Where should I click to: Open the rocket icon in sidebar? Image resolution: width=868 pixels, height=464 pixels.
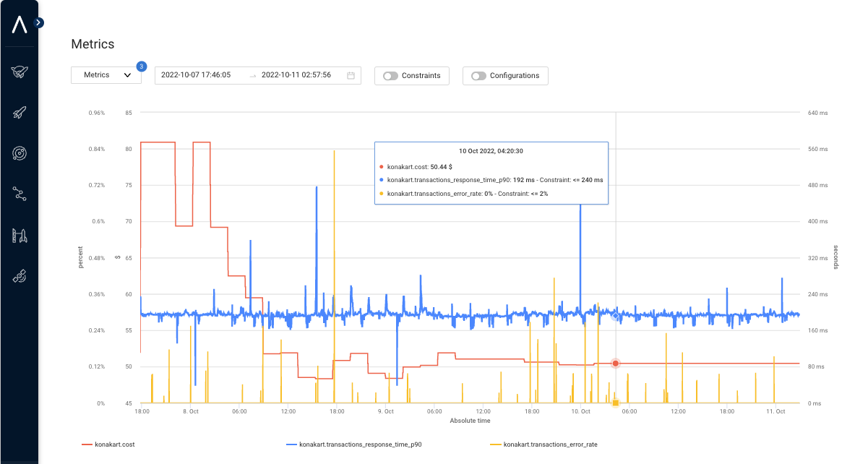20,112
